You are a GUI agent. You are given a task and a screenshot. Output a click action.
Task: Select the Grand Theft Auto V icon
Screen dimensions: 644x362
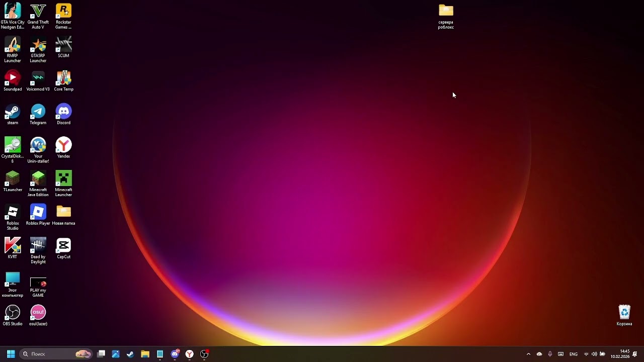click(x=38, y=16)
